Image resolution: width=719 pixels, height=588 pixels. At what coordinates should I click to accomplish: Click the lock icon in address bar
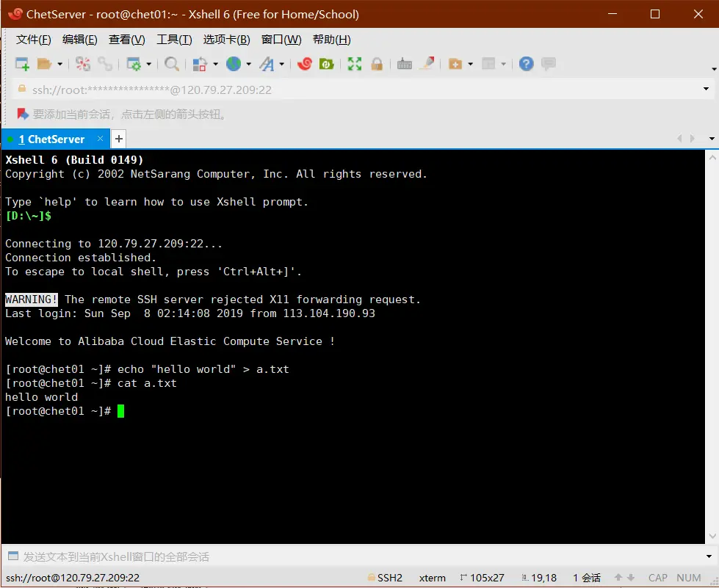pos(21,88)
